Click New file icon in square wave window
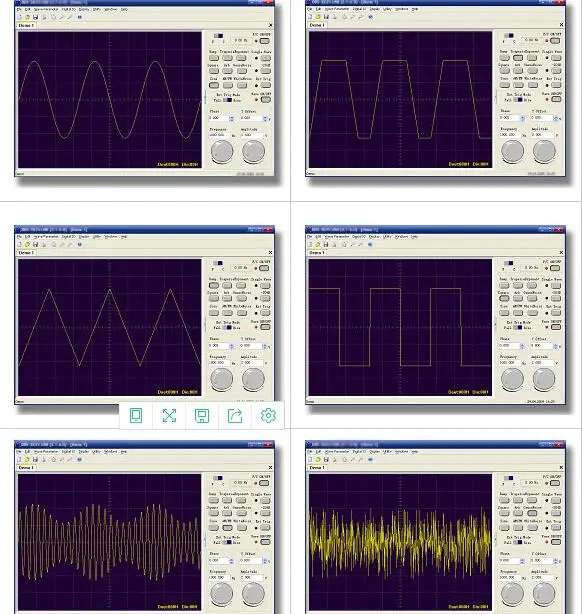This screenshot has width=582, height=614. tap(310, 244)
